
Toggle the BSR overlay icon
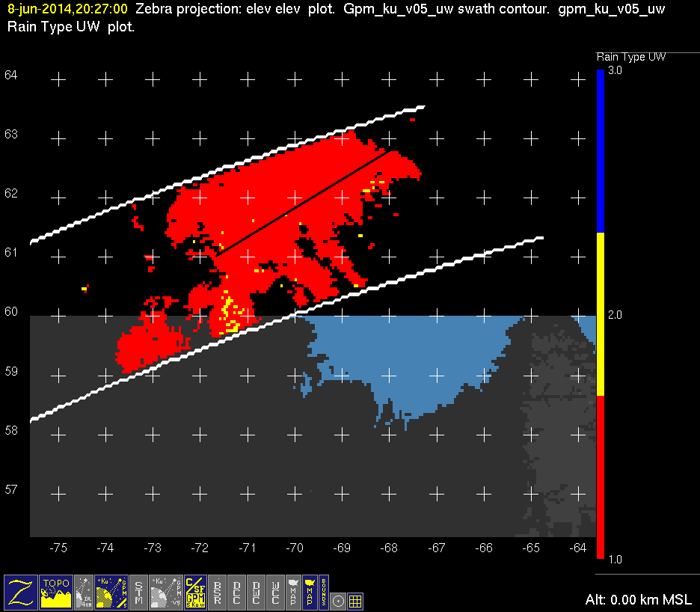[218, 592]
